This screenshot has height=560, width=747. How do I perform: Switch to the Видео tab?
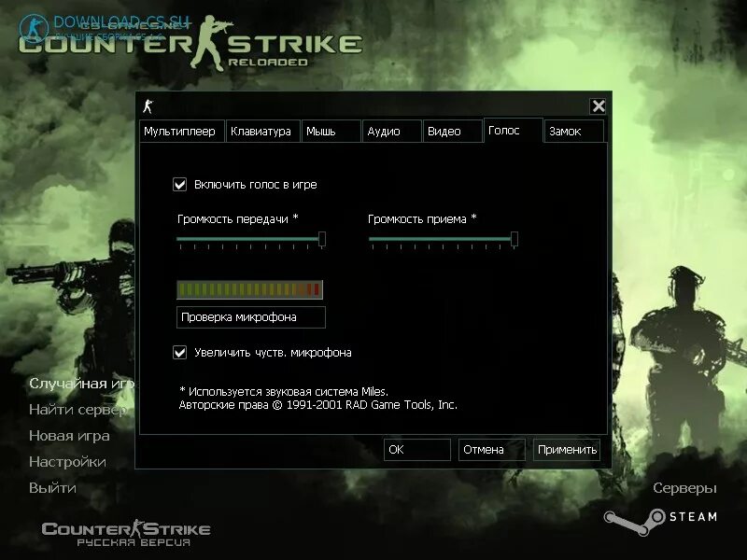click(x=453, y=132)
